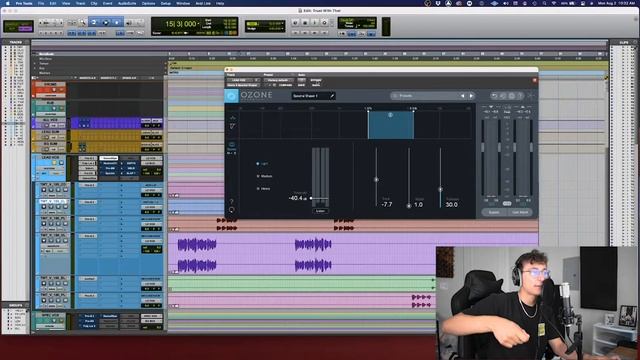Image resolution: width=640 pixels, height=360 pixels.
Task: Click the TRACKS list header
Action: click(x=16, y=42)
